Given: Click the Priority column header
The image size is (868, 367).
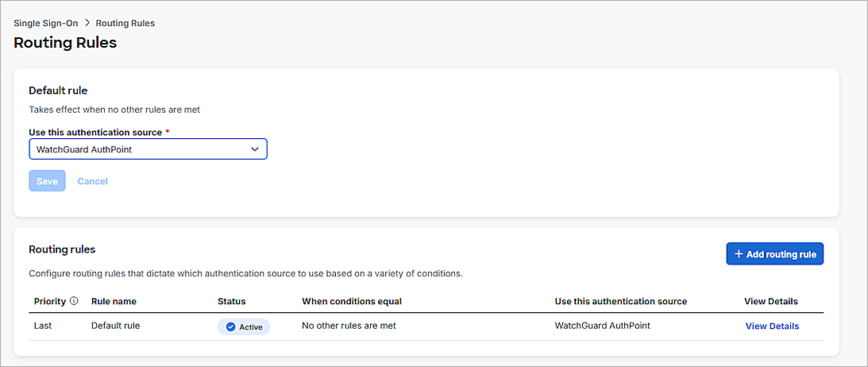Looking at the screenshot, I should click(50, 301).
